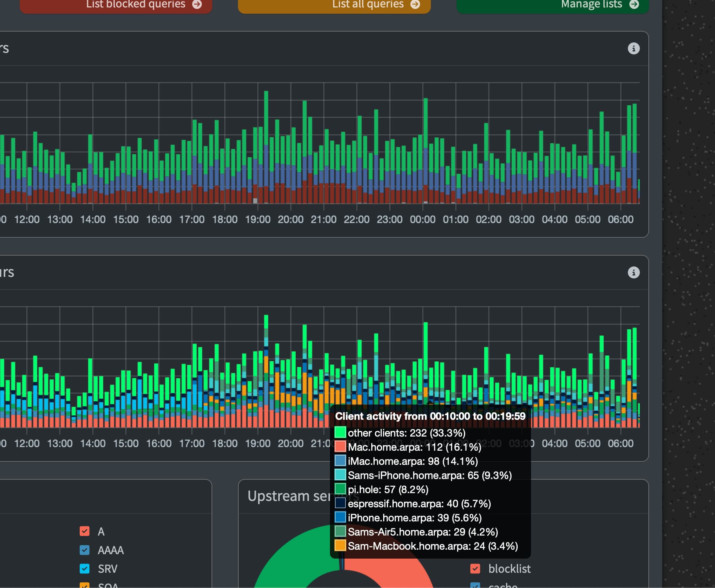This screenshot has width=715, height=588.
Task: Click the 06:00 label on client activity axis
Action: tap(620, 444)
